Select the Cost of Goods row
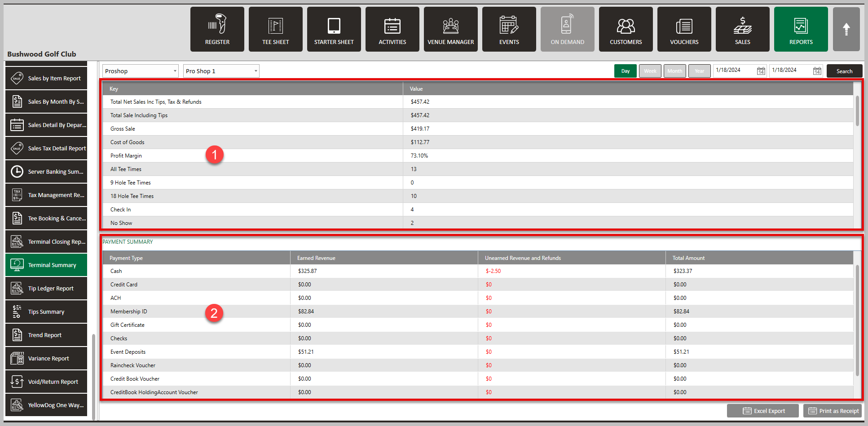 point(478,142)
